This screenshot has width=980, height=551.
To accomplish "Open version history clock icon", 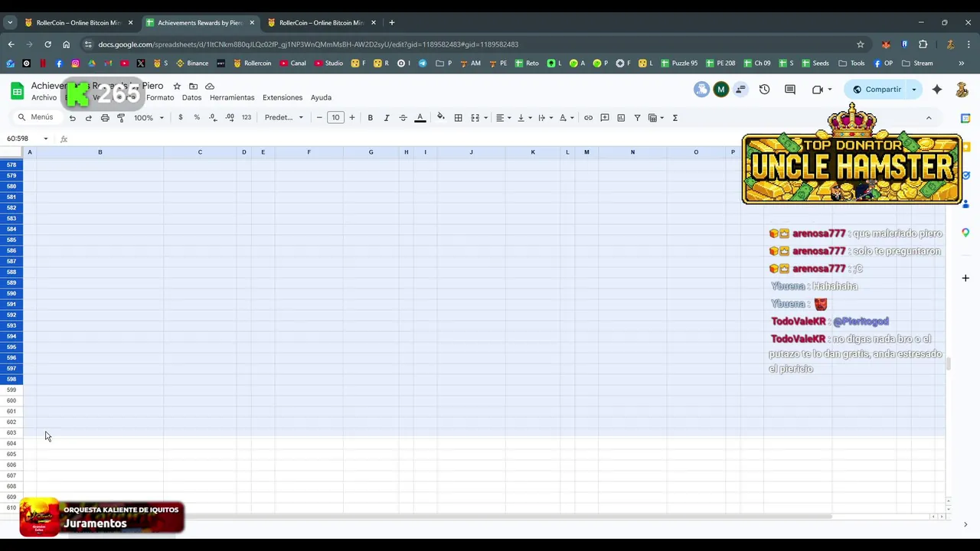I will [764, 90].
